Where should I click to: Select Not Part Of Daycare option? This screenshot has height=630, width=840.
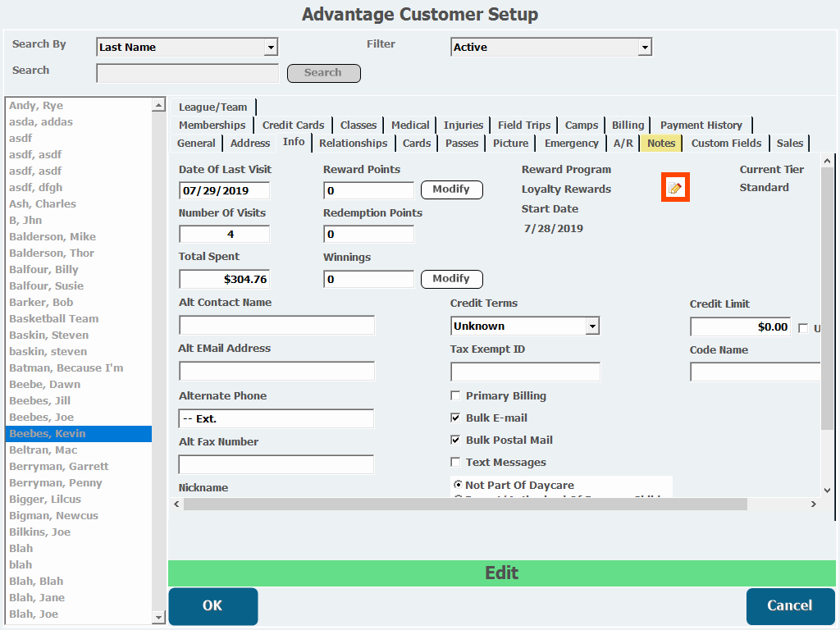point(458,486)
